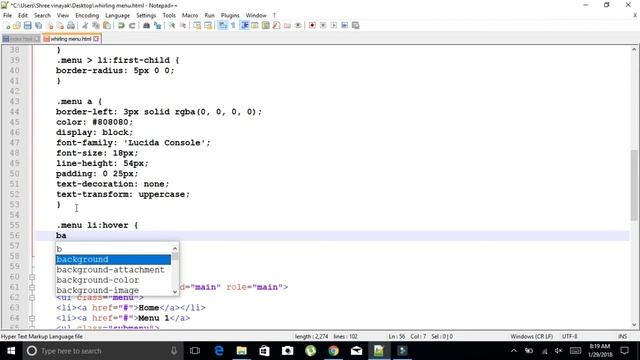The width and height of the screenshot is (640, 360).
Task: Collapse the fold marker on line 62
Action: point(32,298)
